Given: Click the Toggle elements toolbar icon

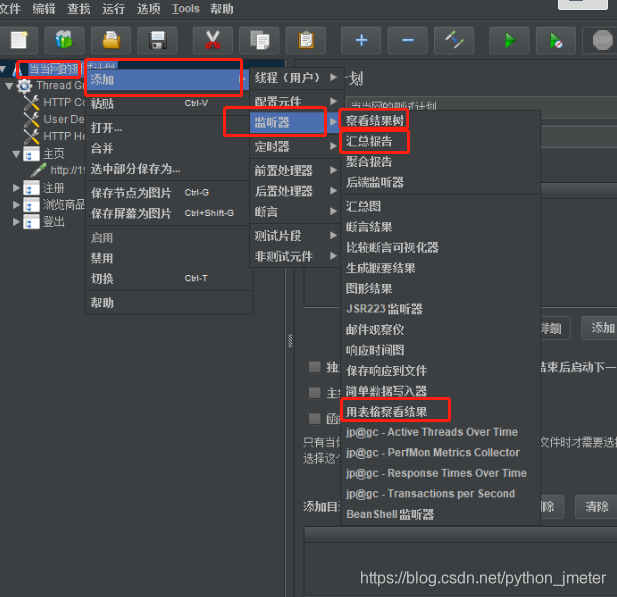Looking at the screenshot, I should pyautogui.click(x=454, y=40).
